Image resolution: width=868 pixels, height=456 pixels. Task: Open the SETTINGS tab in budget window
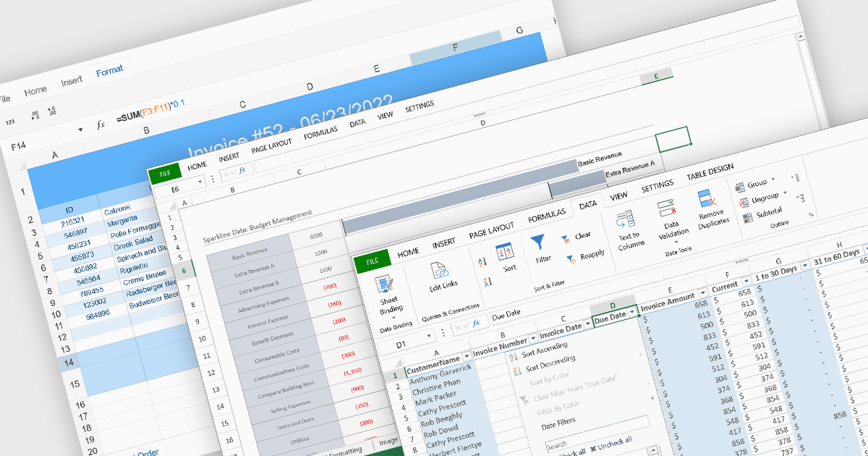(x=419, y=107)
